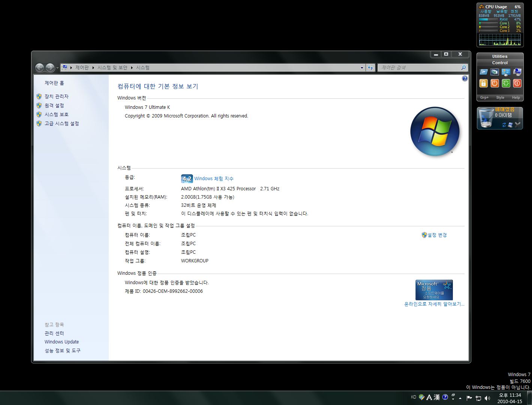Click the computer icon in the address bar

[x=65, y=68]
